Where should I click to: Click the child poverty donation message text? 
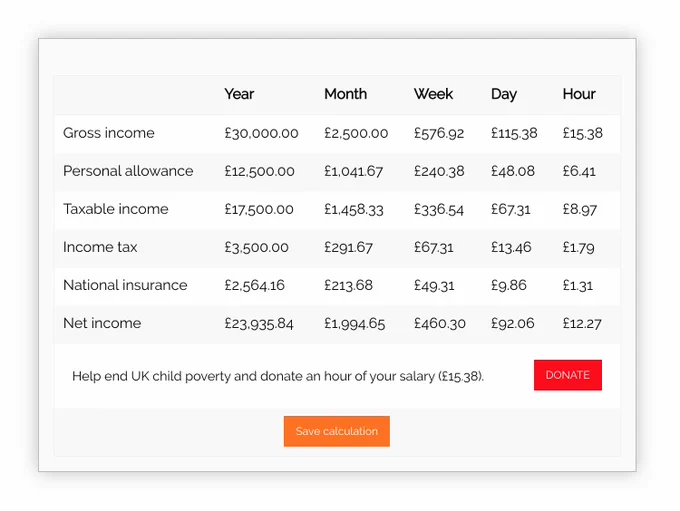tap(278, 376)
